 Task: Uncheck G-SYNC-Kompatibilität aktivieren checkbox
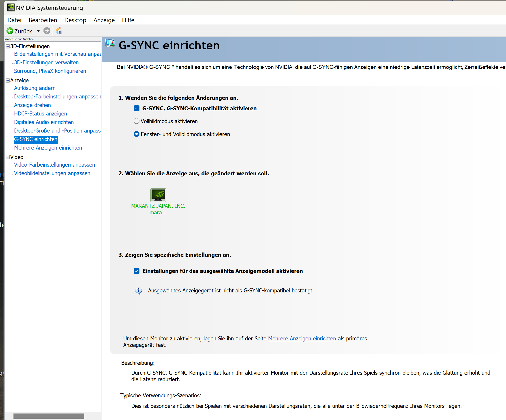[x=137, y=109]
